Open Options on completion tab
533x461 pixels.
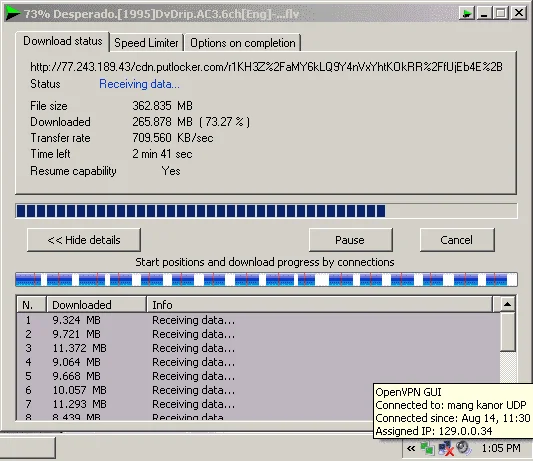coord(243,43)
